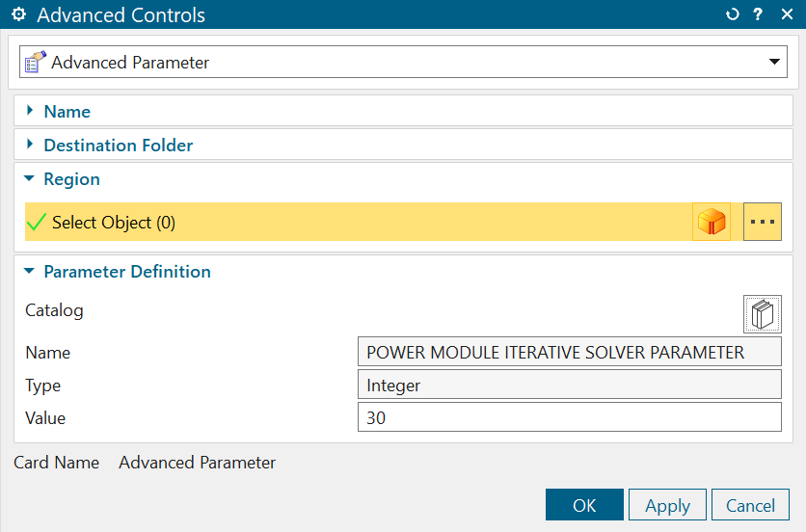Expand the Destination Folder section

(x=118, y=146)
